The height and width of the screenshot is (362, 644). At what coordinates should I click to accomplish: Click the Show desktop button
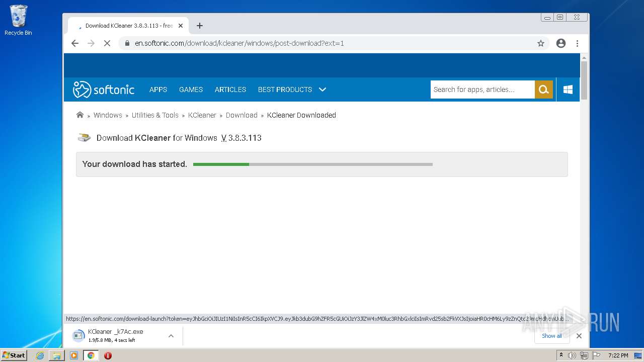[x=638, y=355]
